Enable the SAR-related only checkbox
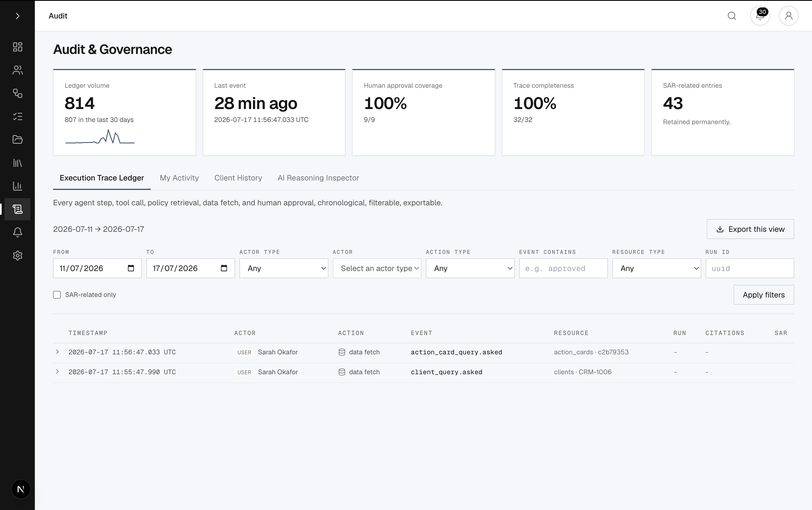 click(57, 295)
